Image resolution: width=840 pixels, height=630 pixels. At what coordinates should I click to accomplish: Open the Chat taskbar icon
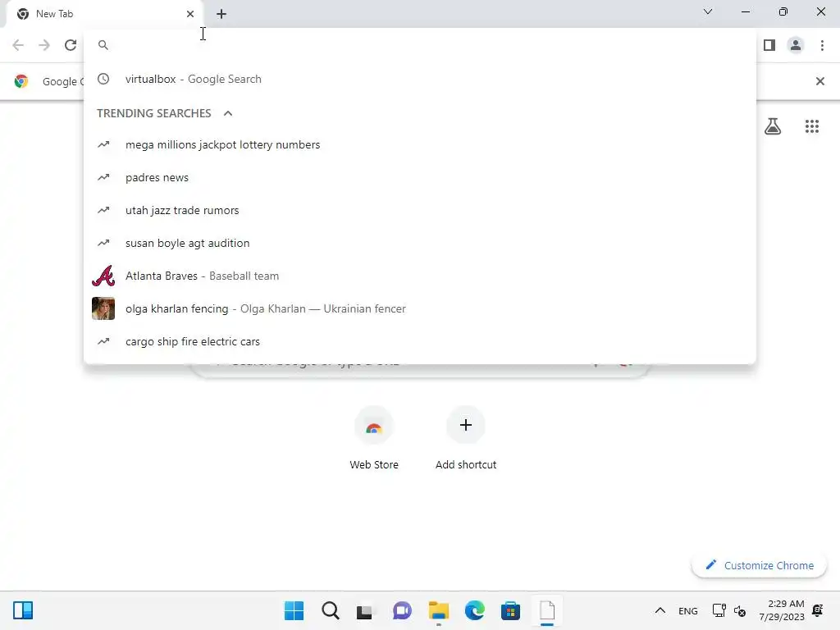point(402,610)
